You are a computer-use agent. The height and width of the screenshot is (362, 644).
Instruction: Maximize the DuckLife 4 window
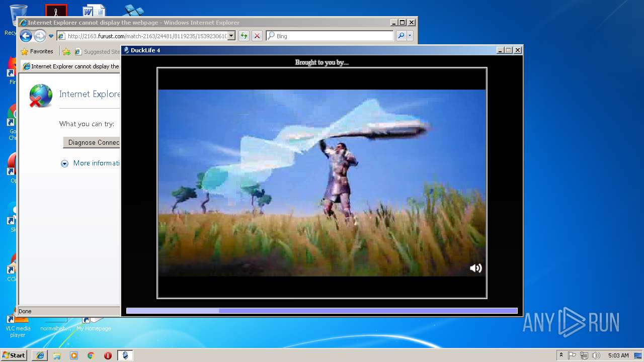pyautogui.click(x=509, y=50)
